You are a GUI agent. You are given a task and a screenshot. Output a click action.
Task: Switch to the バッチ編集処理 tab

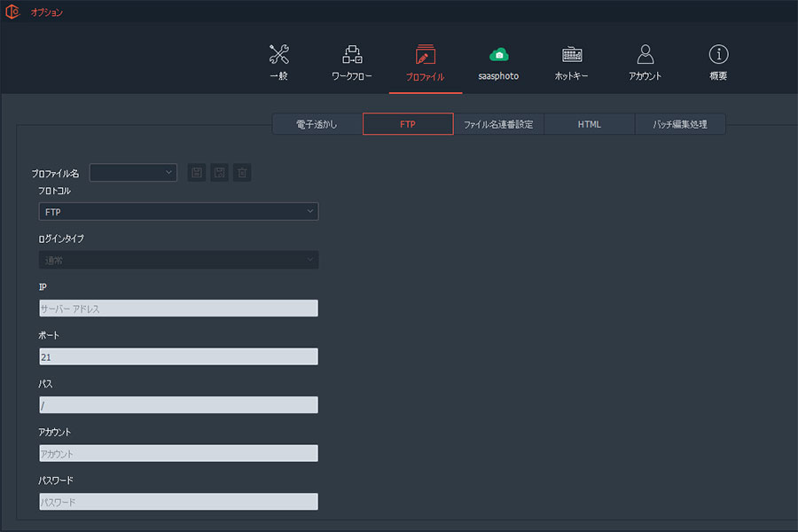tap(680, 124)
